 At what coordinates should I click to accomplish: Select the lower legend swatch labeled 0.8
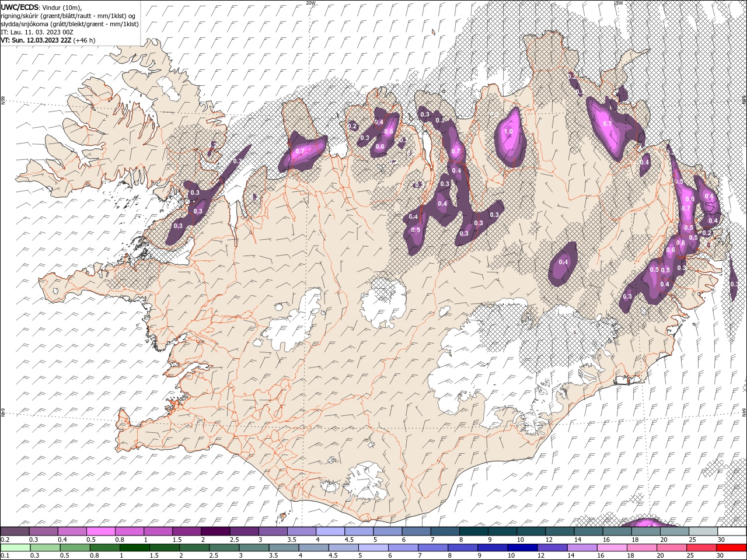(104, 547)
